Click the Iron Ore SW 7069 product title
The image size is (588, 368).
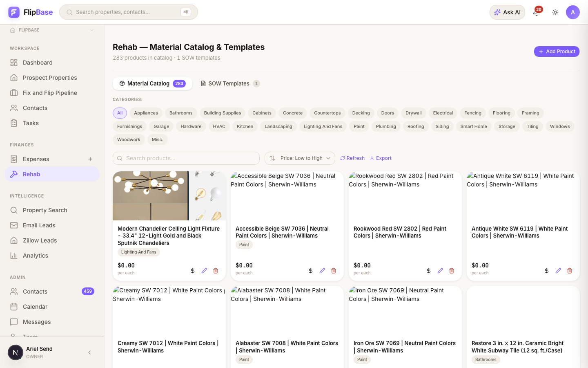click(x=405, y=347)
